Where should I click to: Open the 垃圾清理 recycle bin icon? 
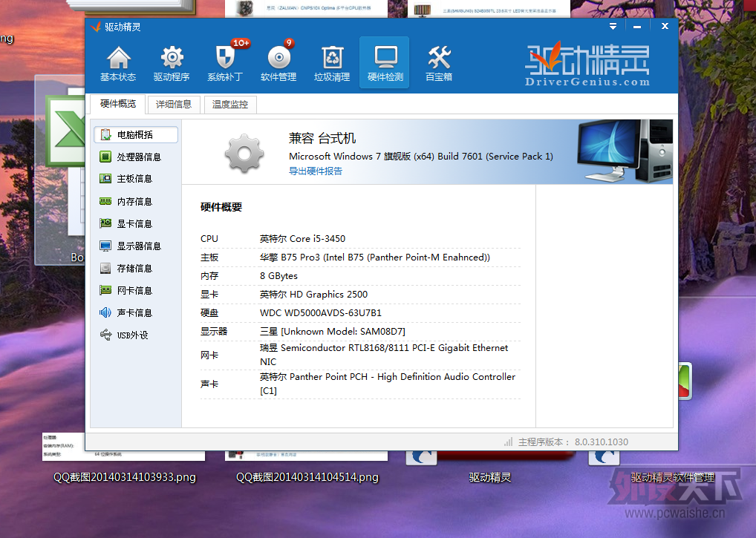[x=332, y=57]
